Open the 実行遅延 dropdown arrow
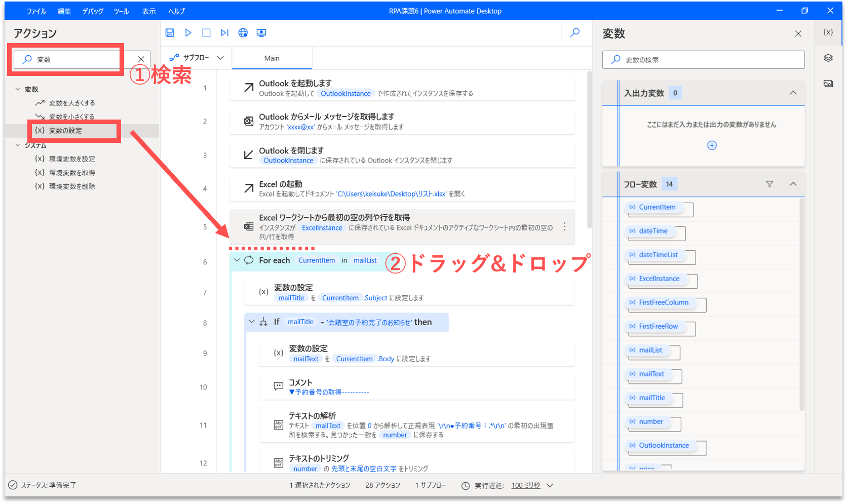Viewport: 847px width, 504px height. coord(550,485)
